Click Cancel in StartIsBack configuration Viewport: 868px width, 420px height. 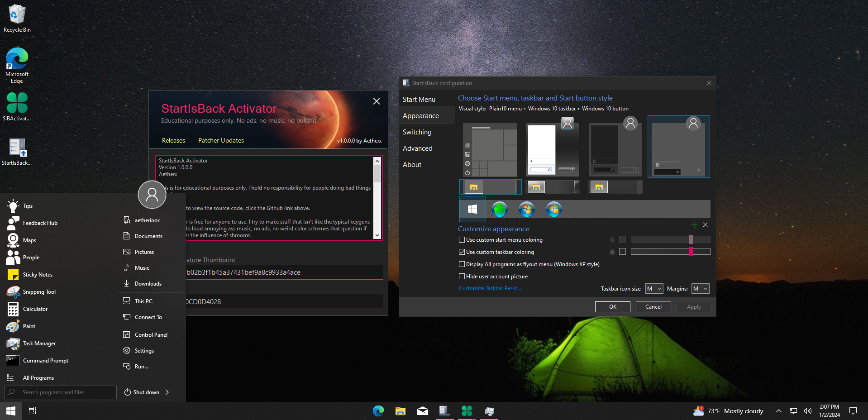pyautogui.click(x=653, y=307)
